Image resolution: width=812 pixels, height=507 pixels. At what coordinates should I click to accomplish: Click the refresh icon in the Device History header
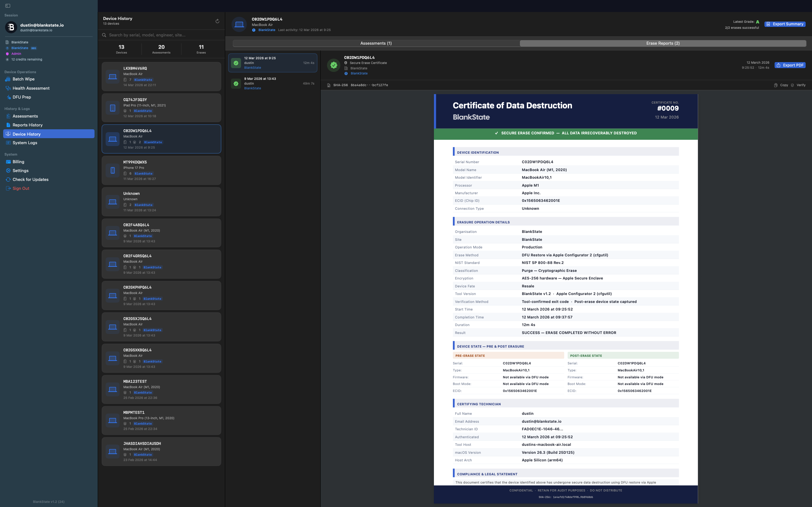coord(217,21)
